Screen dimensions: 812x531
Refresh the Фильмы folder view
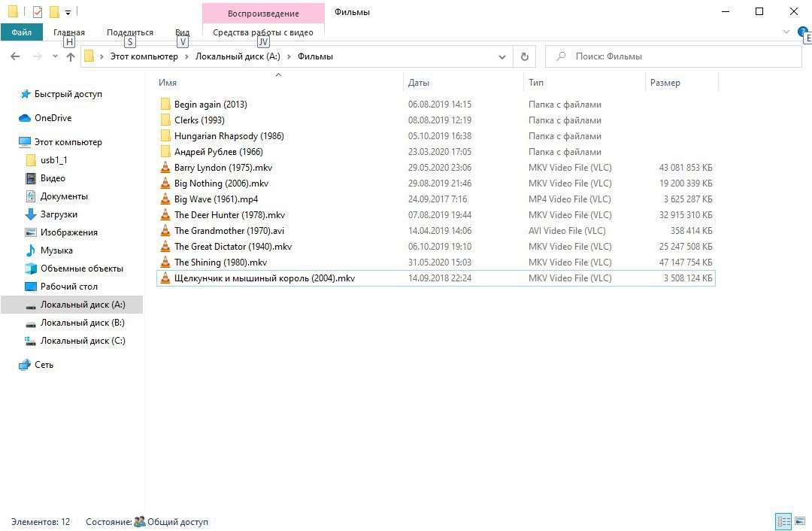click(525, 56)
